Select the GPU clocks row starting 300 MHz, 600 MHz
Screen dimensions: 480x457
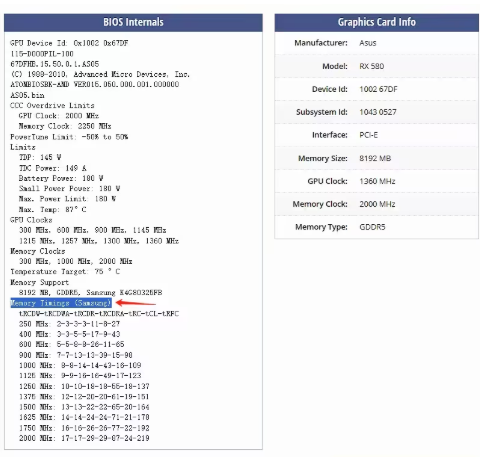(92, 230)
